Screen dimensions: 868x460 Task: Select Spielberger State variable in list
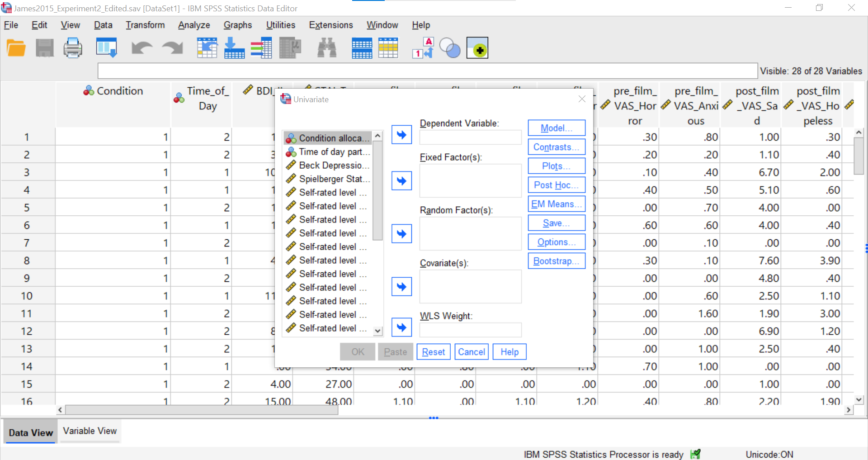tap(328, 179)
